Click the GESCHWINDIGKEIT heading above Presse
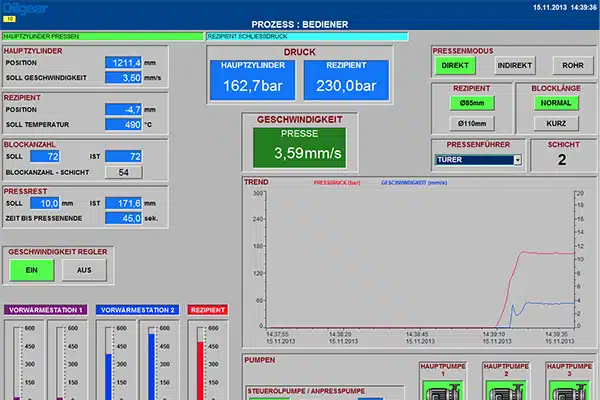Image resolution: width=600 pixels, height=400 pixels. [x=300, y=120]
